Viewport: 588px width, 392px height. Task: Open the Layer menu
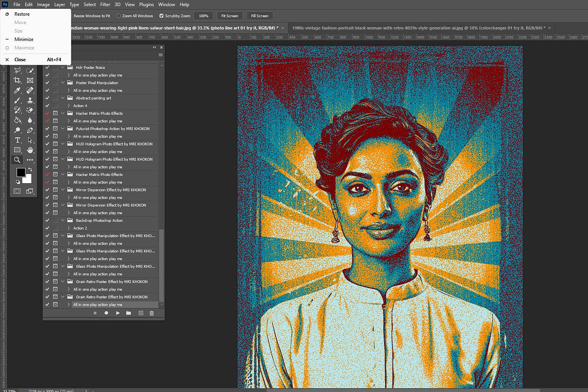[60, 4]
